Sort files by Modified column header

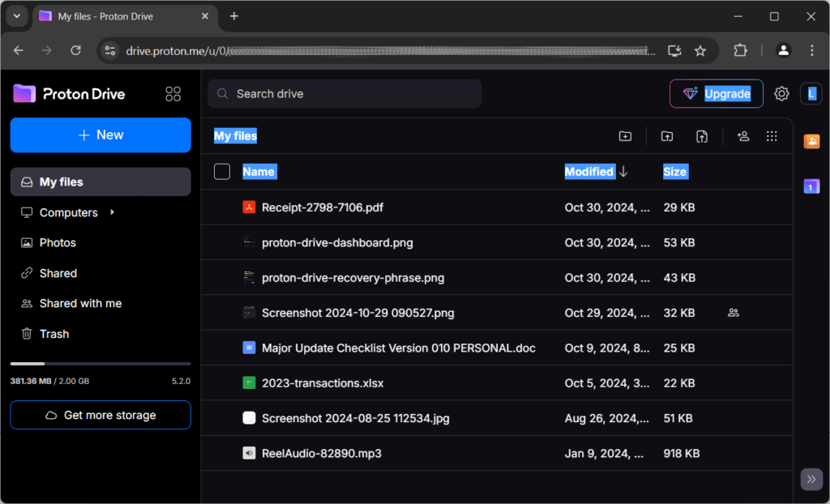pos(589,172)
